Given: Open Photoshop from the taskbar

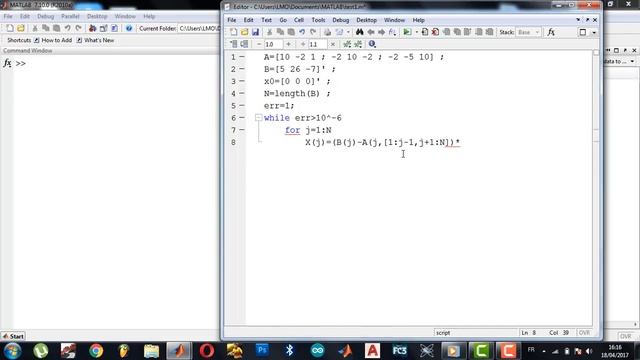Looking at the screenshot, I should coord(262,351).
